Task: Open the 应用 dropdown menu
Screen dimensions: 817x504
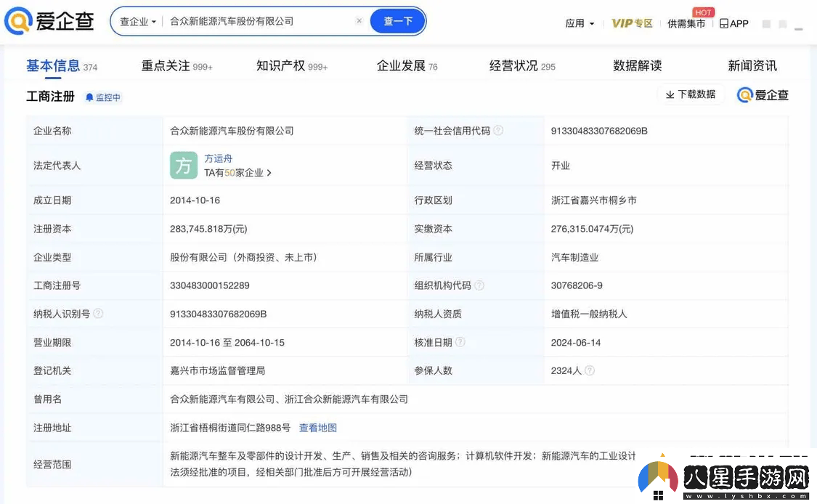Action: coord(580,23)
